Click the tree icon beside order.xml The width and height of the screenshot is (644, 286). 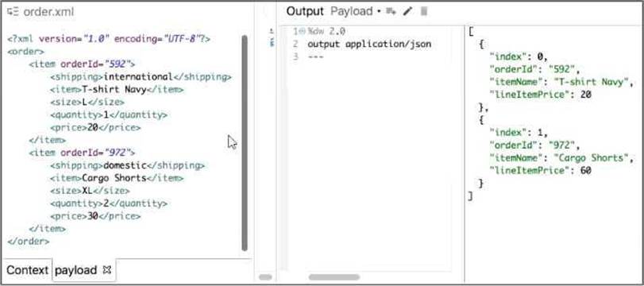click(13, 12)
